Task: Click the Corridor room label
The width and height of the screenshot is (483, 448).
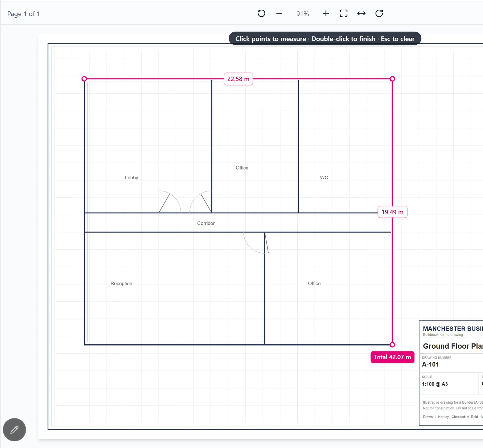Action: click(x=206, y=223)
